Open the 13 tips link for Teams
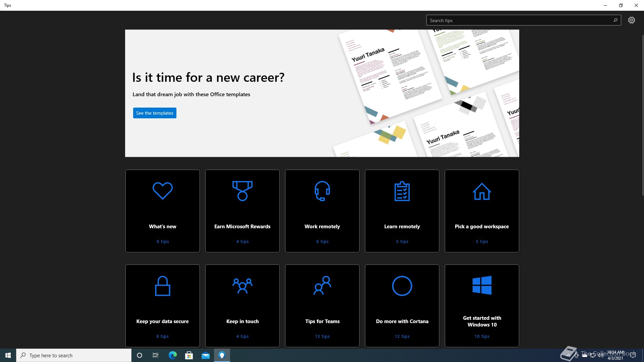The image size is (644, 362). pyautogui.click(x=322, y=336)
